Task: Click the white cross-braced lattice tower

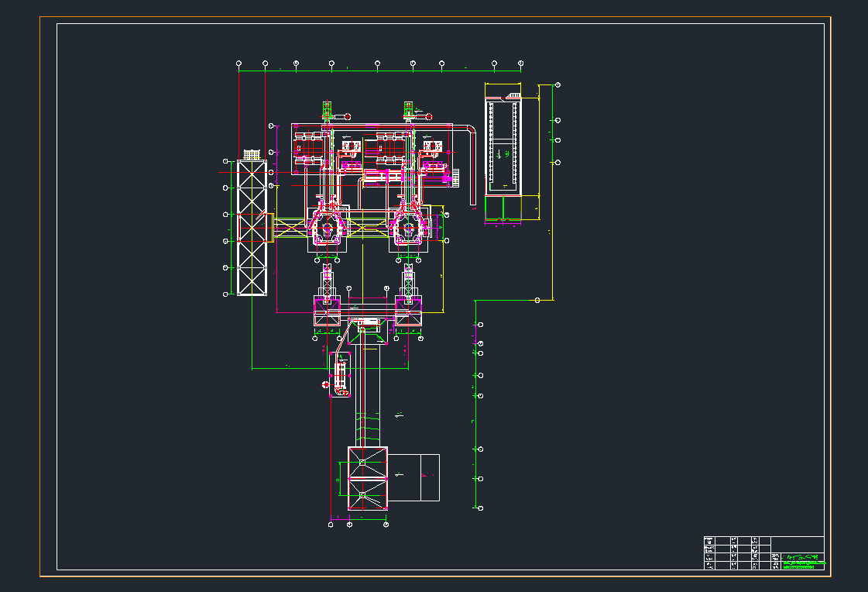Action: pyautogui.click(x=252, y=228)
